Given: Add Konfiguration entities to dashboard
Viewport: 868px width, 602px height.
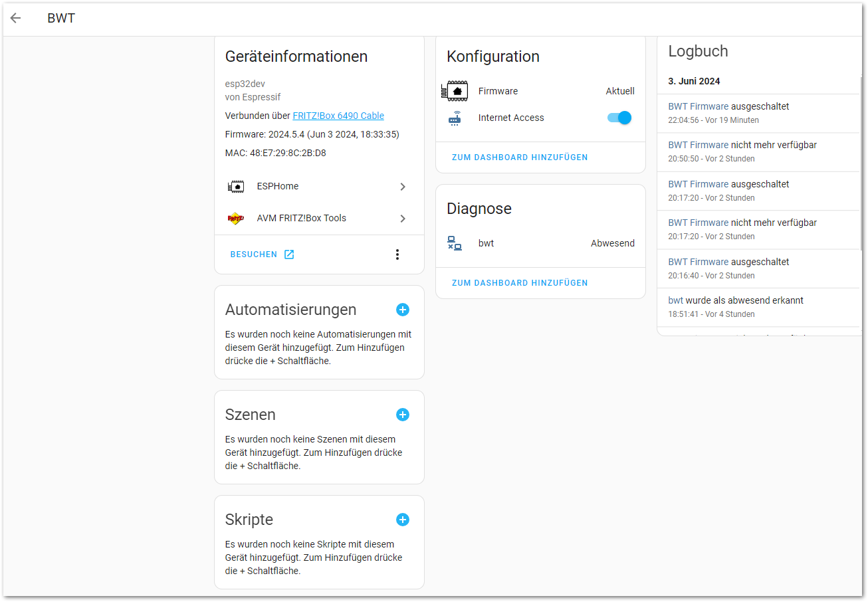Looking at the screenshot, I should pyautogui.click(x=520, y=157).
